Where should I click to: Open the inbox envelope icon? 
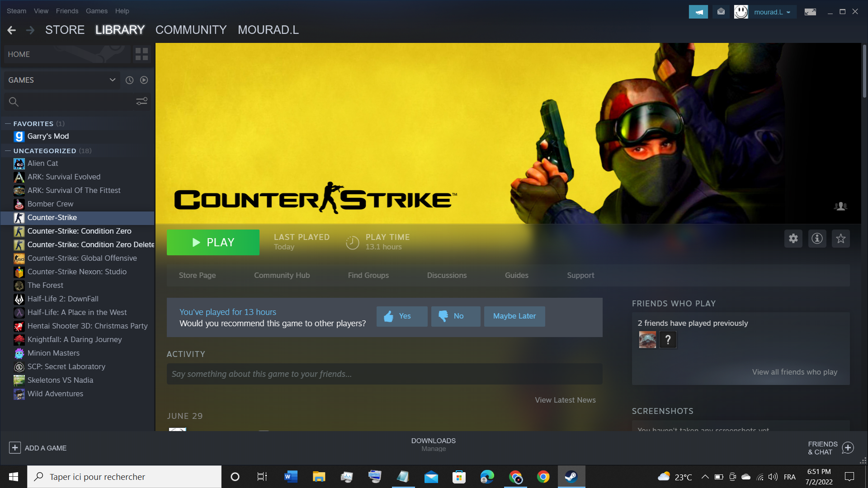[721, 12]
